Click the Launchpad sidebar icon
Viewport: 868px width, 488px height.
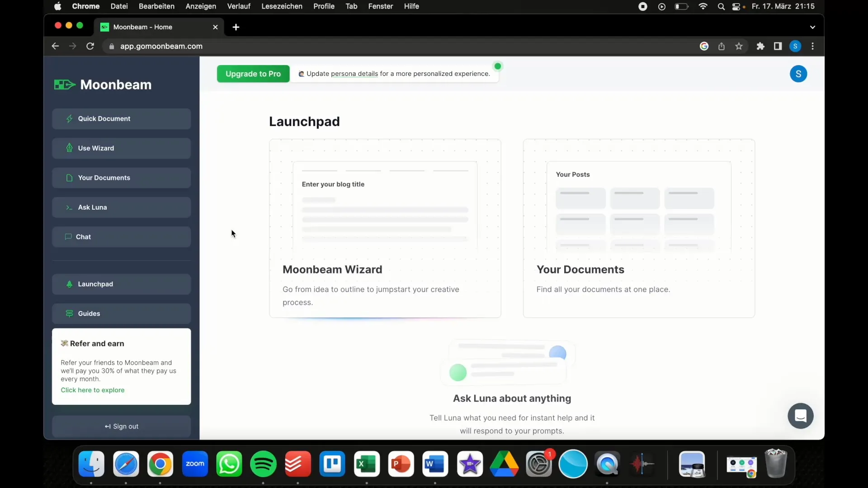(x=69, y=284)
